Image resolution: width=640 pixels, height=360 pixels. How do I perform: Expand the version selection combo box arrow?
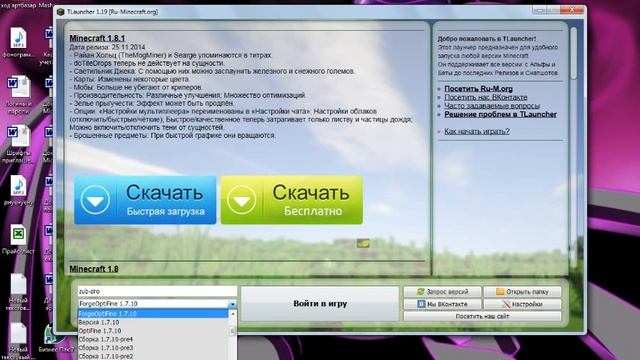tap(232, 304)
